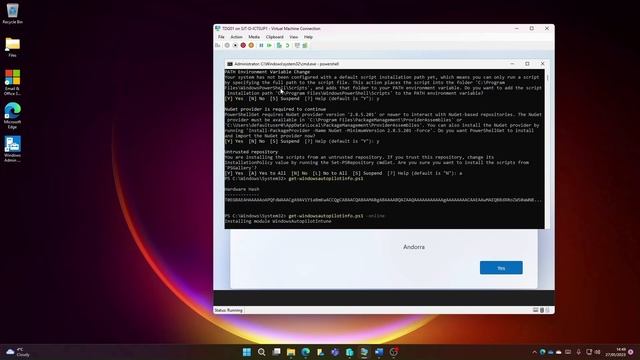Expand the hidden system tray icons chevron
The width and height of the screenshot is (640, 360).
(x=534, y=352)
